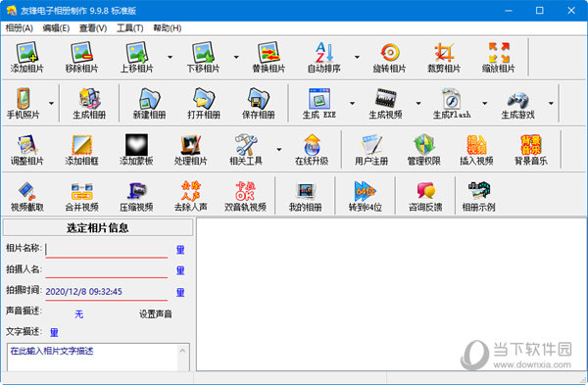This screenshot has height=385, width=588.
Task: Open the 生成 EXE dropdown arrow
Action: (x=352, y=103)
